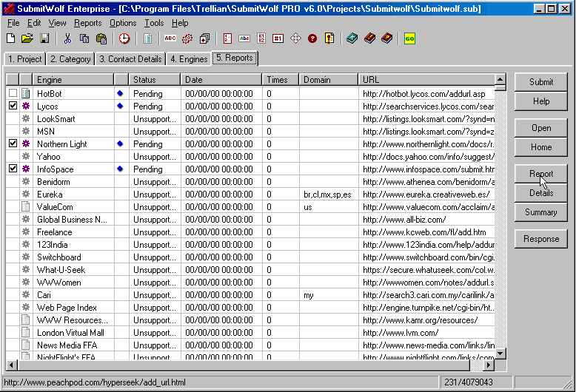Click the vertical scrollbar up arrow
This screenshot has width=576, height=392.
(500, 79)
